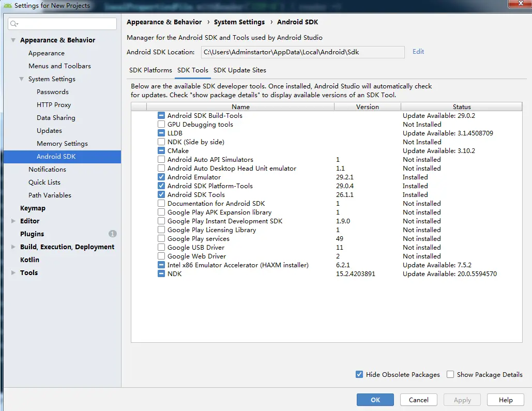Screen dimensions: 532x411
Task: Uncheck Android Emulator checkbox
Action: [x=161, y=177]
